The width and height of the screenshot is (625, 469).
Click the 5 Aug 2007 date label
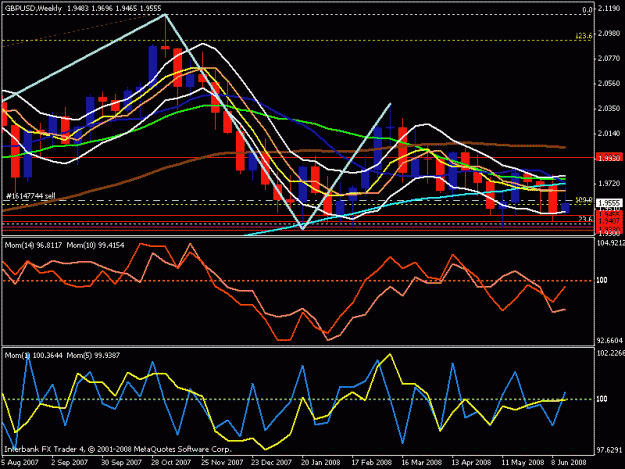[20, 463]
